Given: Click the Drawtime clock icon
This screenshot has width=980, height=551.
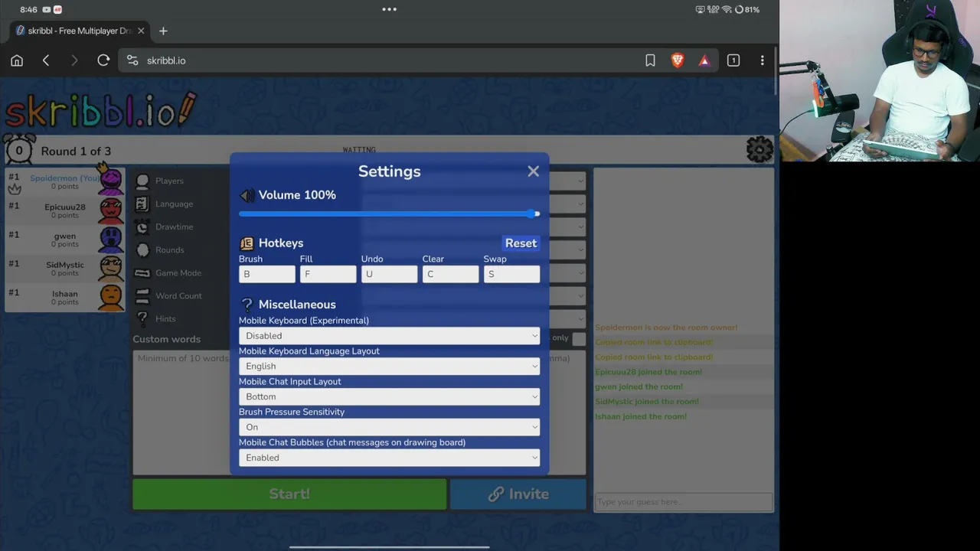Looking at the screenshot, I should click(x=142, y=227).
